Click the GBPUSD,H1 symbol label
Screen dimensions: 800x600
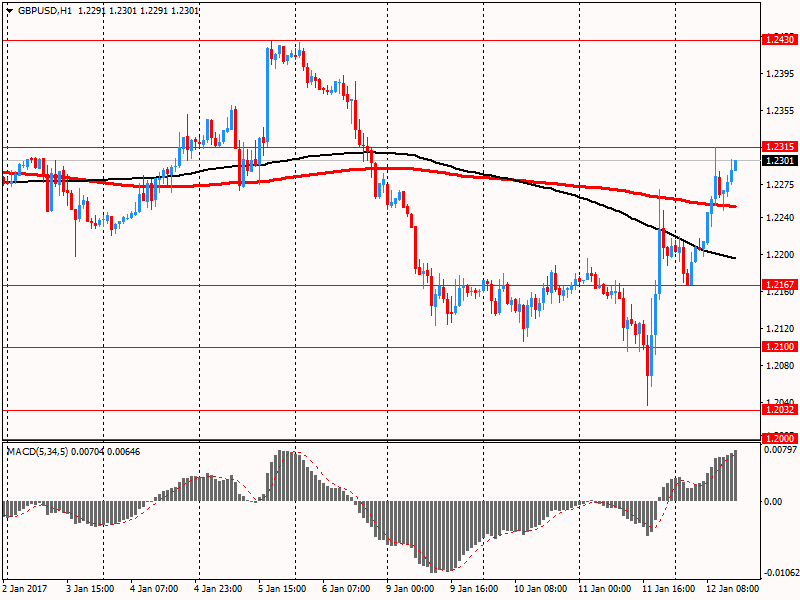[45, 10]
